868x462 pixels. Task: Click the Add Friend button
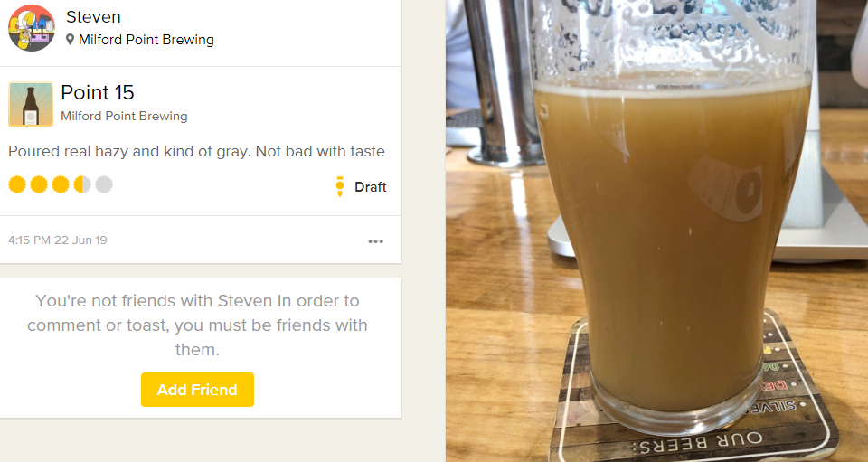pyautogui.click(x=198, y=390)
